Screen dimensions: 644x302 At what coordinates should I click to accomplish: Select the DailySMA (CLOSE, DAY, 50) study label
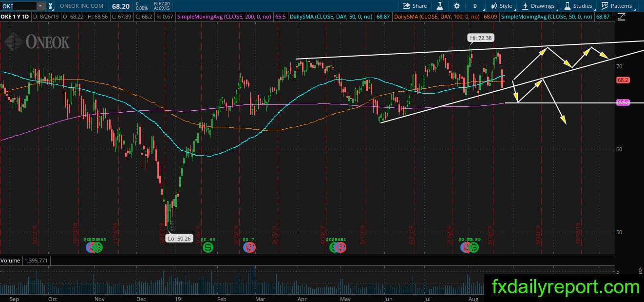click(331, 17)
